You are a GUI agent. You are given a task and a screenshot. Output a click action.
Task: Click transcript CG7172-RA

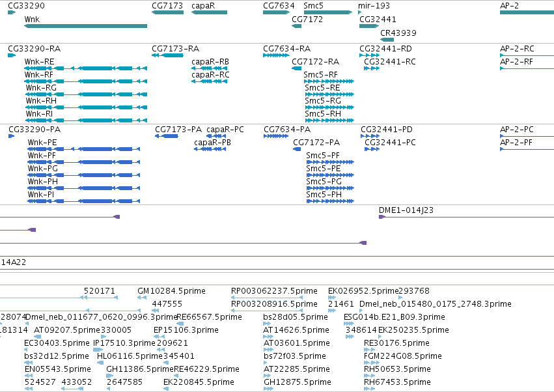(296, 68)
